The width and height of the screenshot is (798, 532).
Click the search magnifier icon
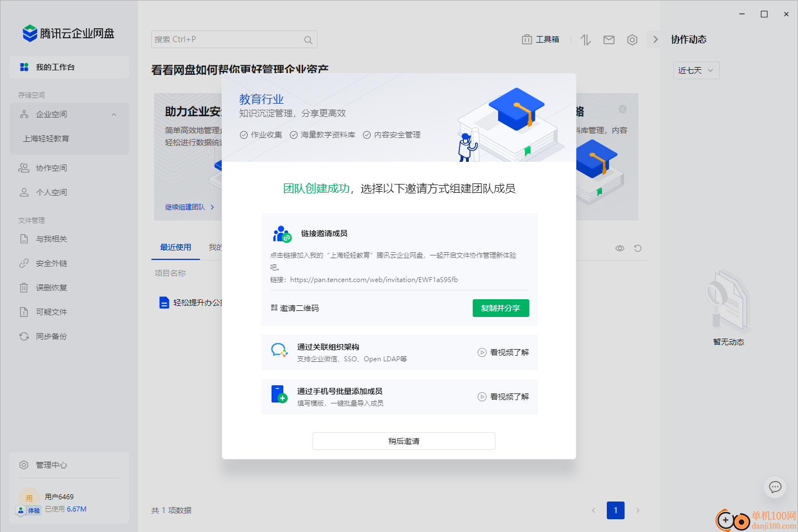pos(308,40)
